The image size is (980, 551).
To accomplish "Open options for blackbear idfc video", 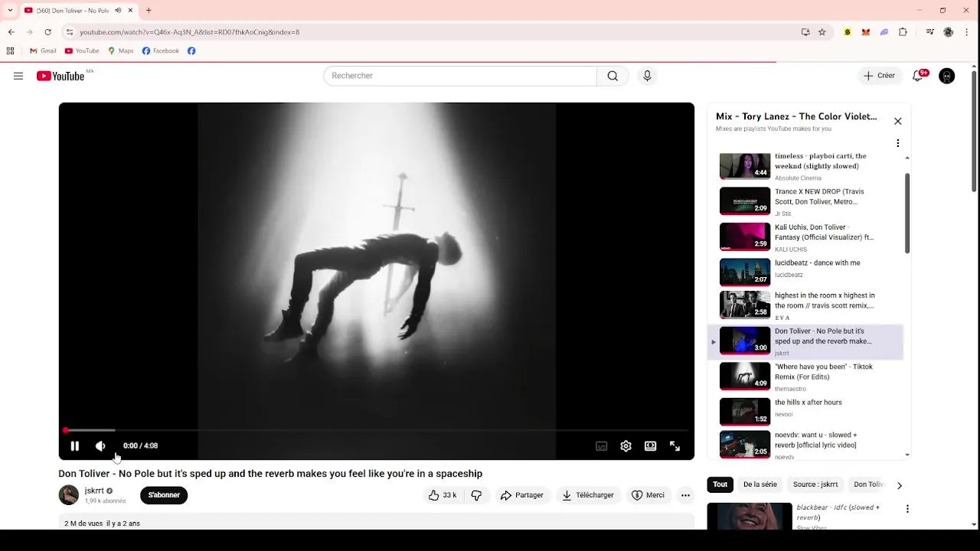I will [907, 509].
